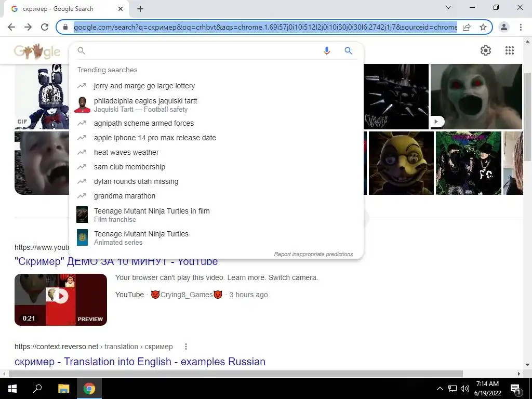The width and height of the screenshot is (532, 399).
Task: Start voice search with the microphone icon
Action: 327,51
